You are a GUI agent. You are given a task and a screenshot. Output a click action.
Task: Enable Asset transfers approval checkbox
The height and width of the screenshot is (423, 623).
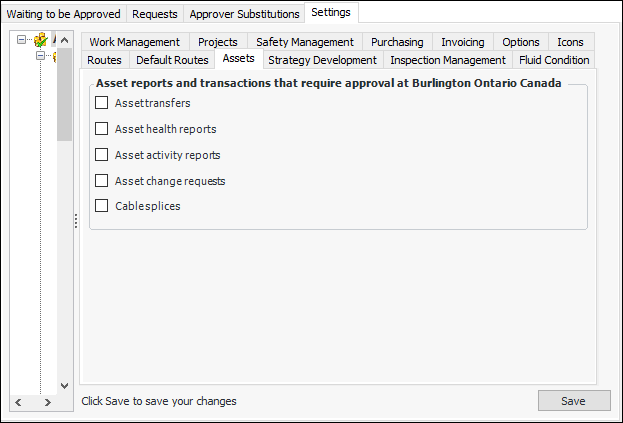(x=101, y=103)
